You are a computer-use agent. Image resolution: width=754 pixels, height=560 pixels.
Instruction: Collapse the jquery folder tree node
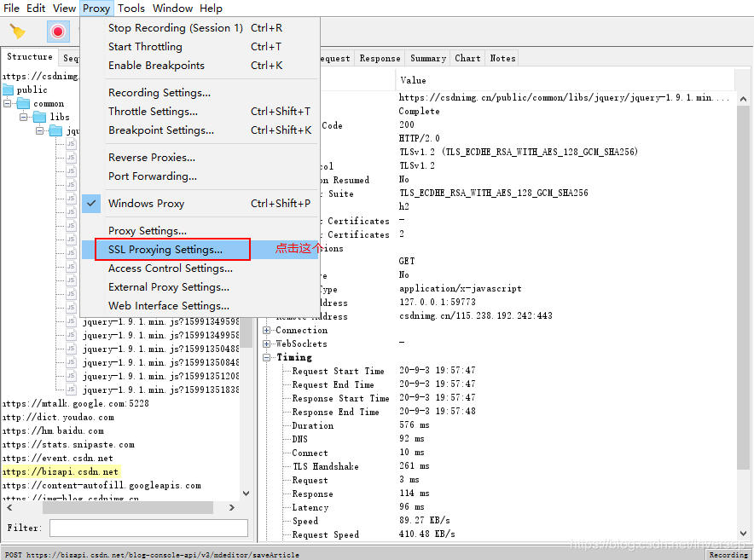(x=39, y=130)
